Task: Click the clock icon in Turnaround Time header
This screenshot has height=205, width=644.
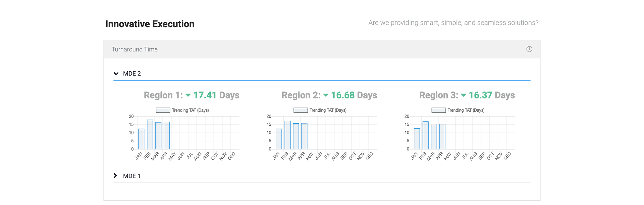Action: pos(529,49)
